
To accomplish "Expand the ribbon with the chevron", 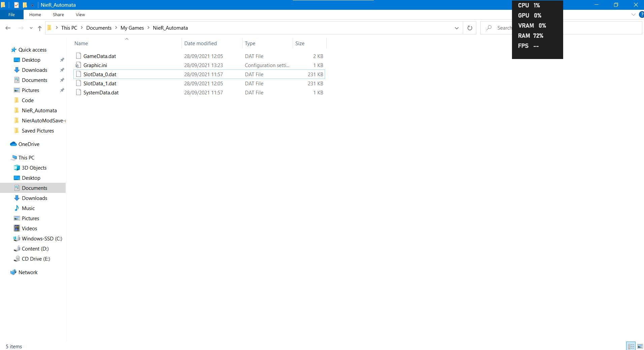I will tap(633, 14).
